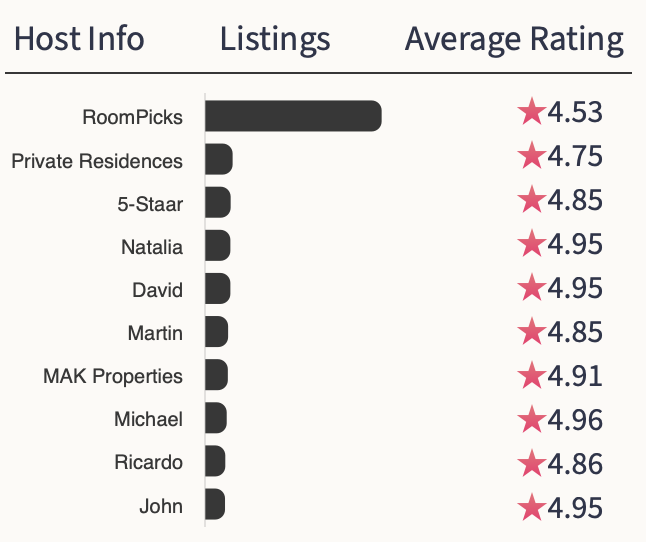The image size is (646, 542).
Task: Click the star icon in Martin's row
Action: (x=531, y=331)
